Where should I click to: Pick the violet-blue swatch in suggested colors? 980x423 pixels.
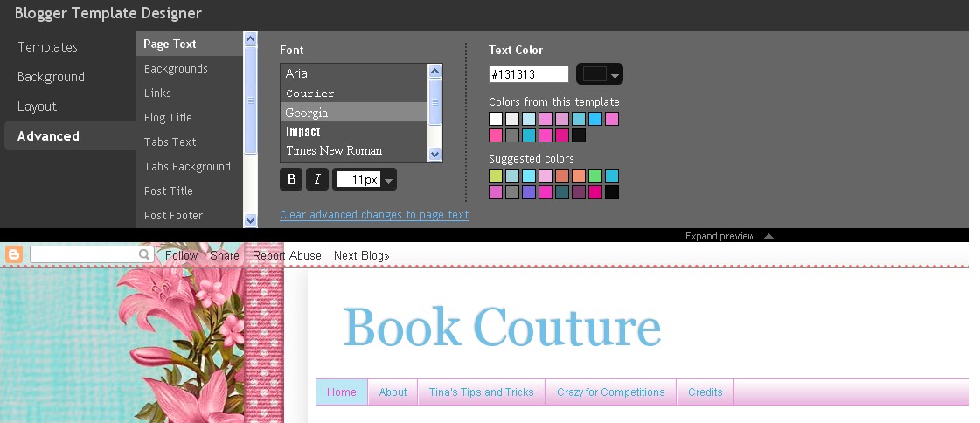coord(529,191)
